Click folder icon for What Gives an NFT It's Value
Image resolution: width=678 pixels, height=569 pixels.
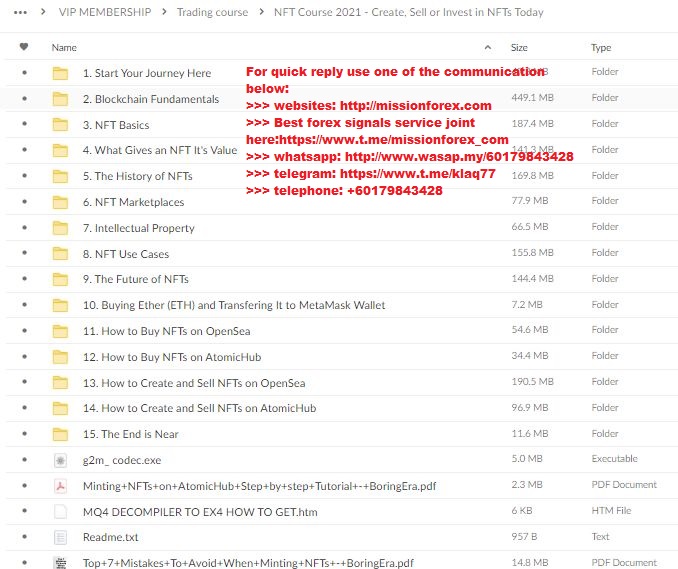60,150
